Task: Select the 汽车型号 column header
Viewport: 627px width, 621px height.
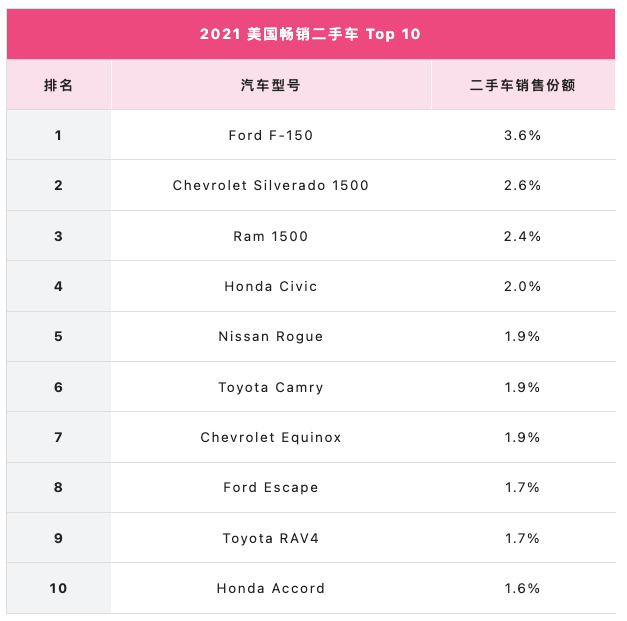Action: point(271,85)
